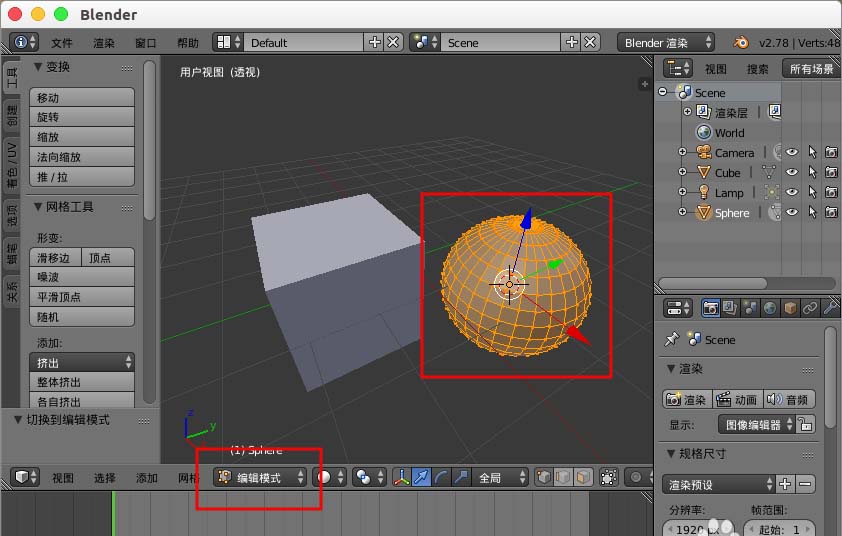Select the translate manipulator arrow icon
The width and height of the screenshot is (842, 536).
pos(422,478)
